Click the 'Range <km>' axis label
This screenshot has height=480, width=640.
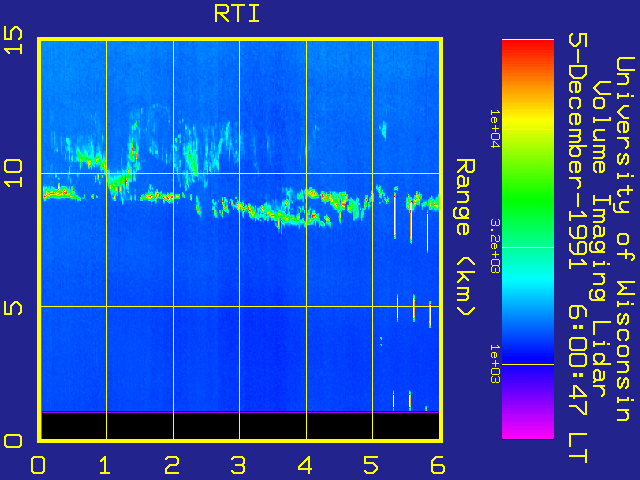tap(465, 237)
